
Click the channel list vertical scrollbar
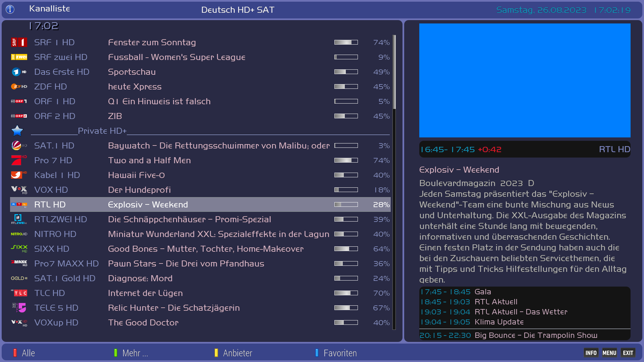tap(394, 72)
